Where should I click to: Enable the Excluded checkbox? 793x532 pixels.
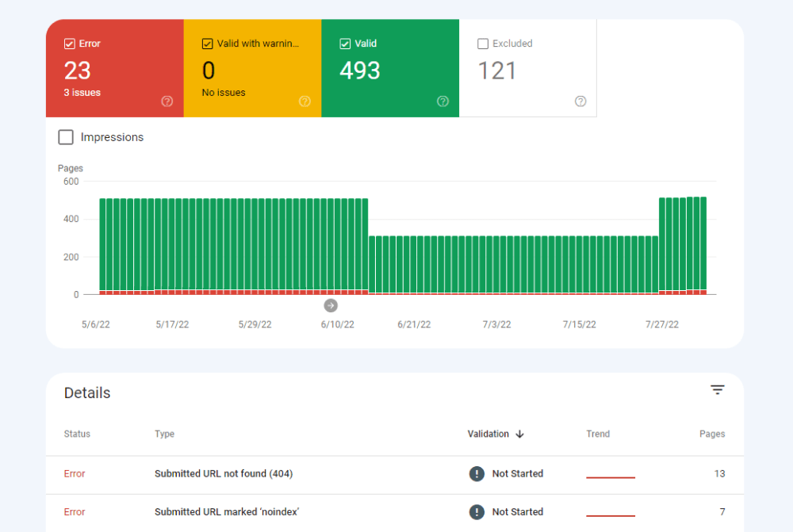(483, 44)
